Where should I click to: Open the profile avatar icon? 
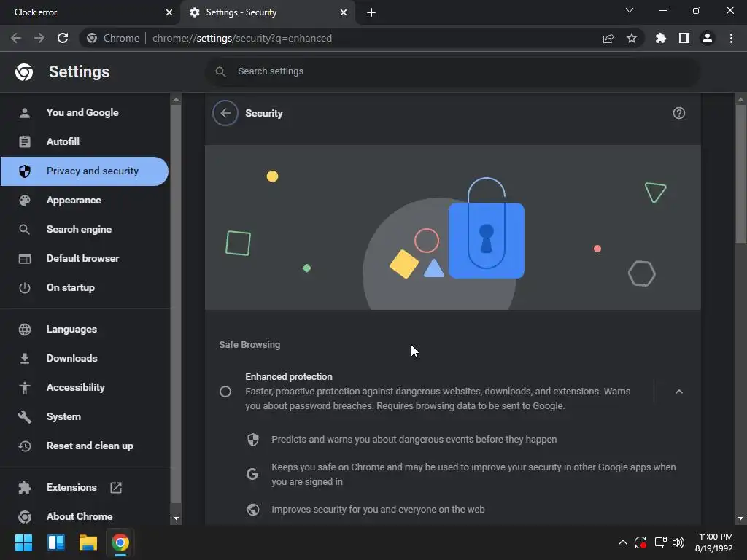pyautogui.click(x=708, y=38)
